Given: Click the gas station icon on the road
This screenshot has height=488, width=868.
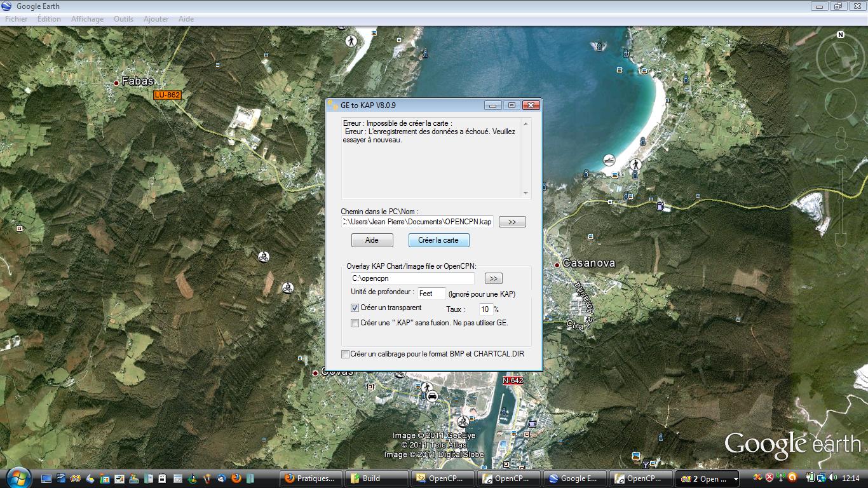Looking at the screenshot, I should [660, 205].
